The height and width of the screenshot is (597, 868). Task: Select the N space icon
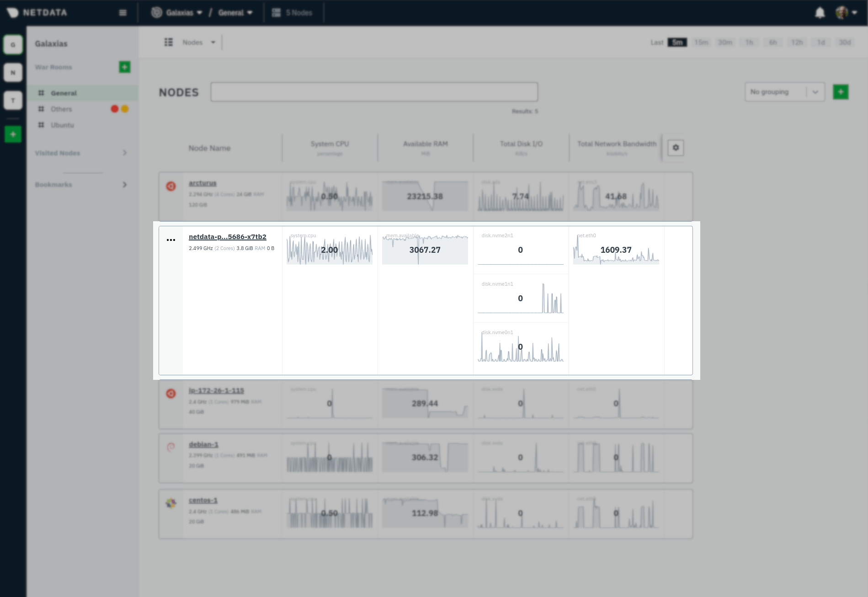[13, 73]
